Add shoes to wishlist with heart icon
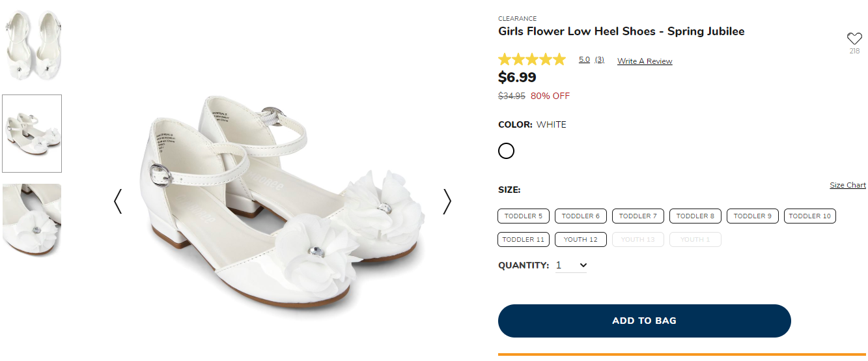 click(x=854, y=38)
